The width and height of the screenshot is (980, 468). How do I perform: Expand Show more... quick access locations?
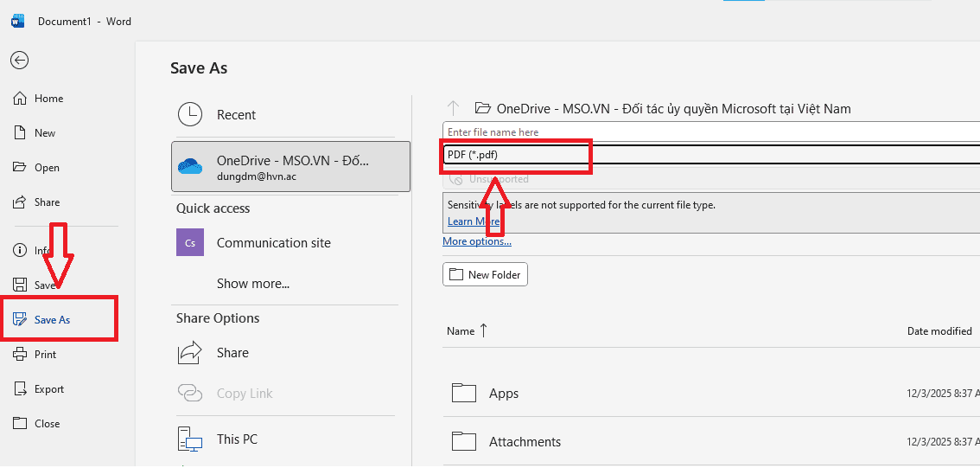tap(252, 284)
